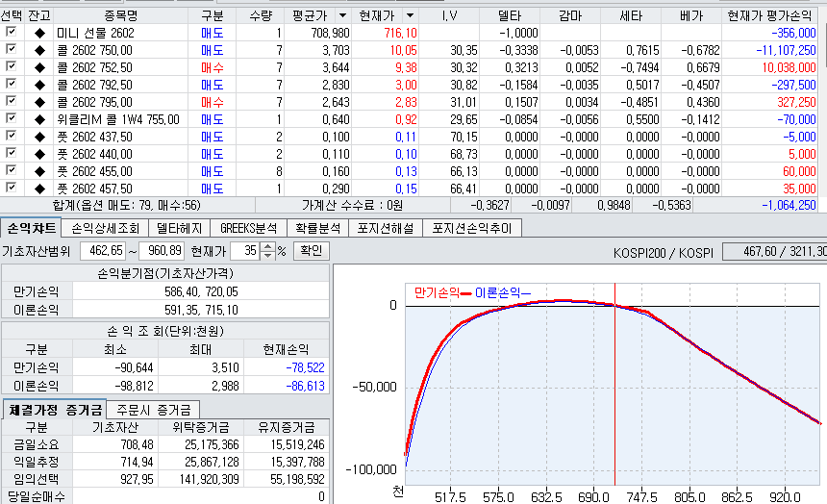Click the 만기손익 breakeven 586.40, 720.05
The height and width of the screenshot is (504, 827).
point(201,291)
